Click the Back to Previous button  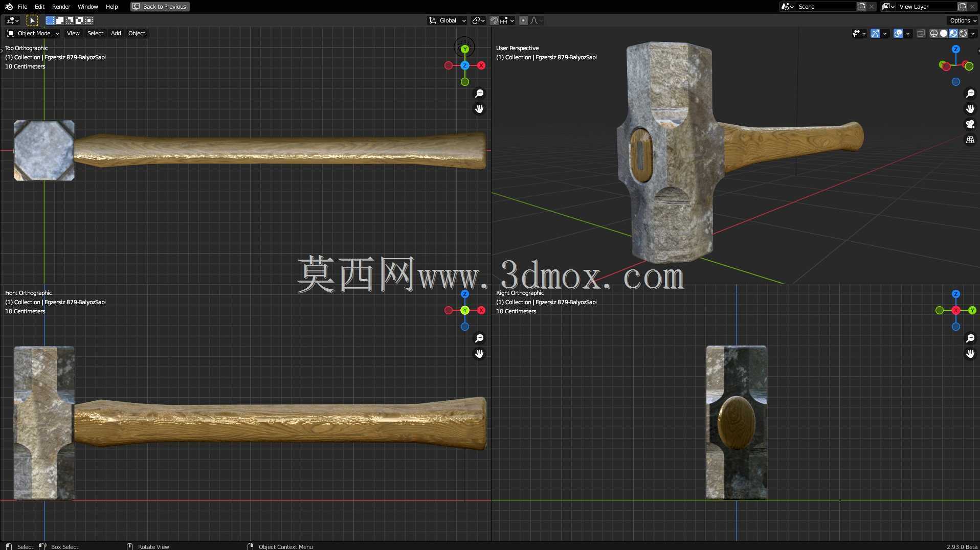(x=160, y=7)
